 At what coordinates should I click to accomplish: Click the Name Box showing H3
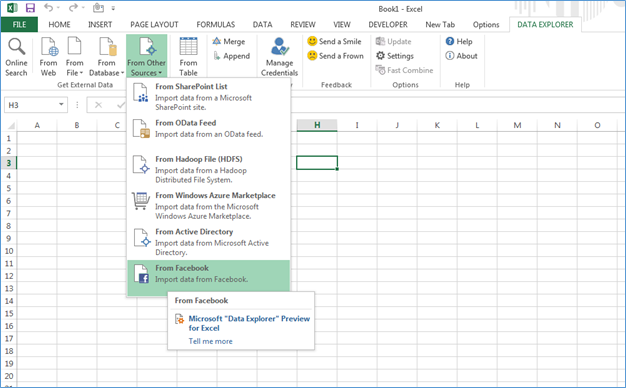point(30,105)
